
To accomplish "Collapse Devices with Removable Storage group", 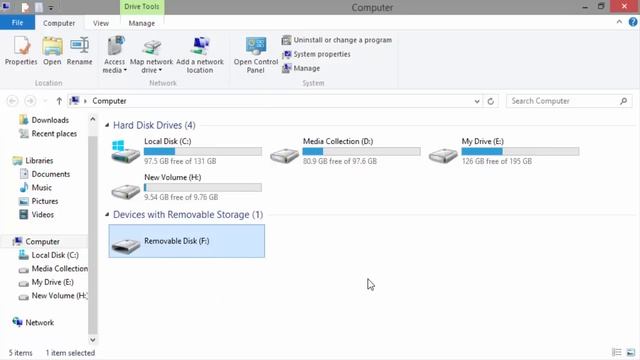I will (107, 214).
